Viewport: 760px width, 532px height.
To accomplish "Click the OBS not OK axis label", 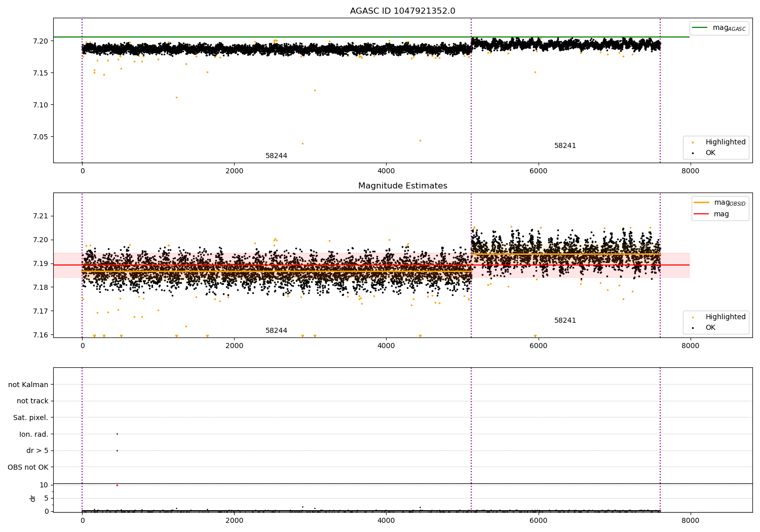I will [28, 467].
